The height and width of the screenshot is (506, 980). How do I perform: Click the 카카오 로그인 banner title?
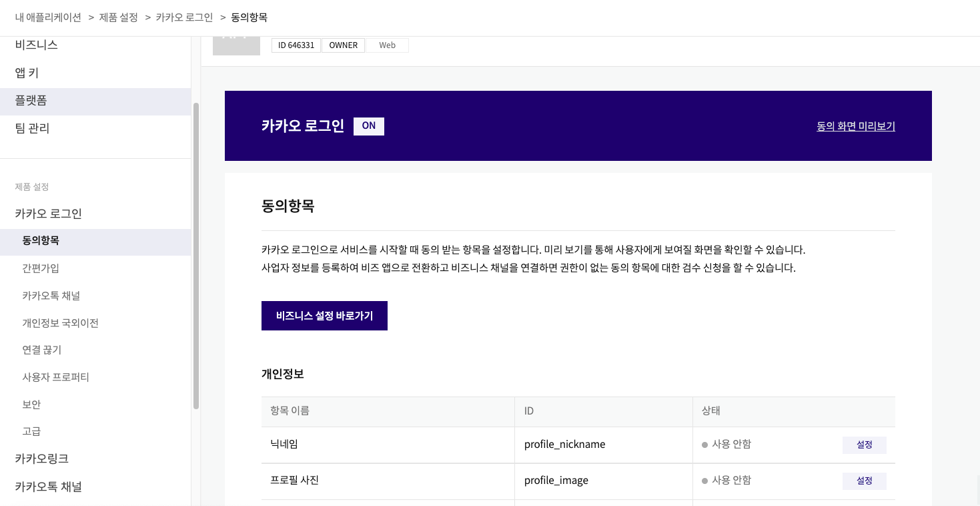(303, 126)
